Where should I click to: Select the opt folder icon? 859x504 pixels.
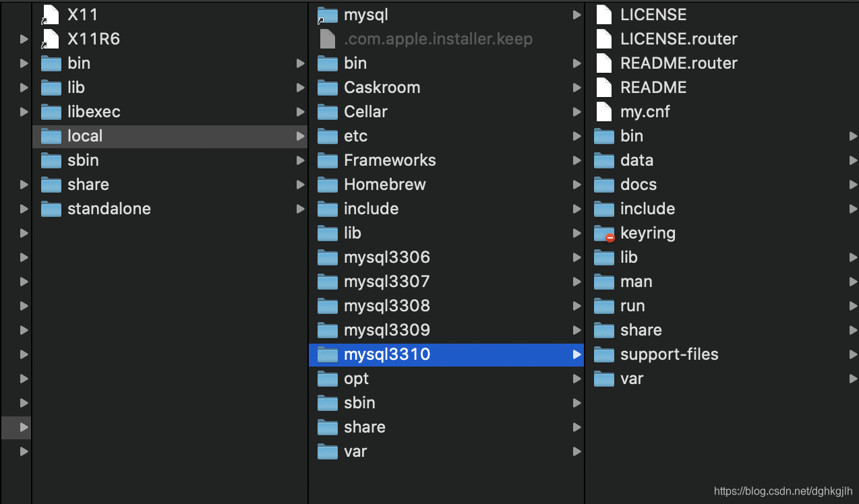click(x=328, y=379)
